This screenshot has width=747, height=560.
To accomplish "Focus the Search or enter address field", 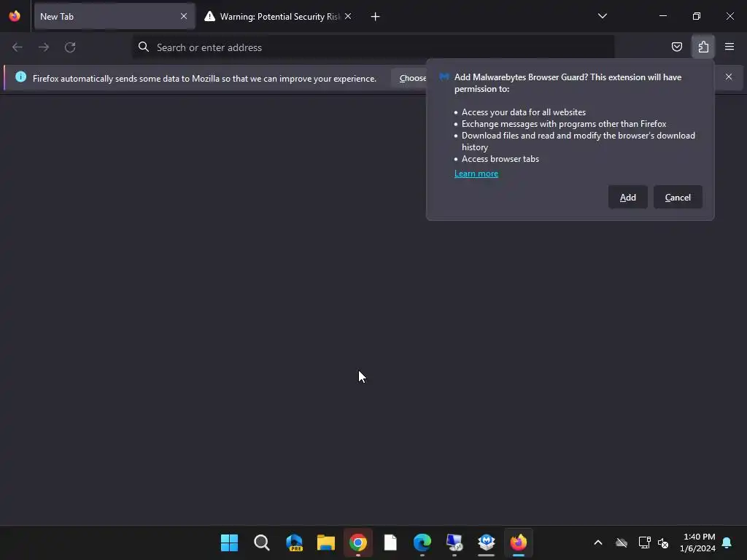I will [373, 47].
